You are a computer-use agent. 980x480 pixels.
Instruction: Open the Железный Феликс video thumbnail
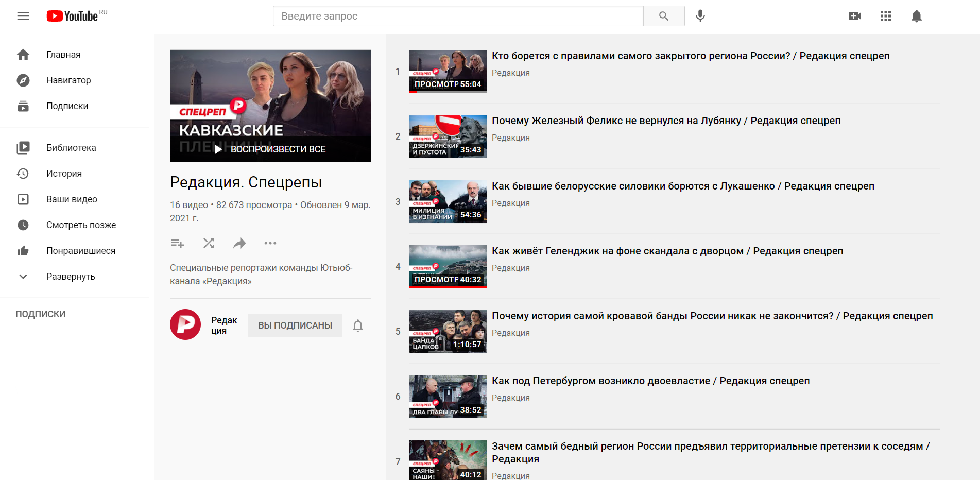(448, 136)
